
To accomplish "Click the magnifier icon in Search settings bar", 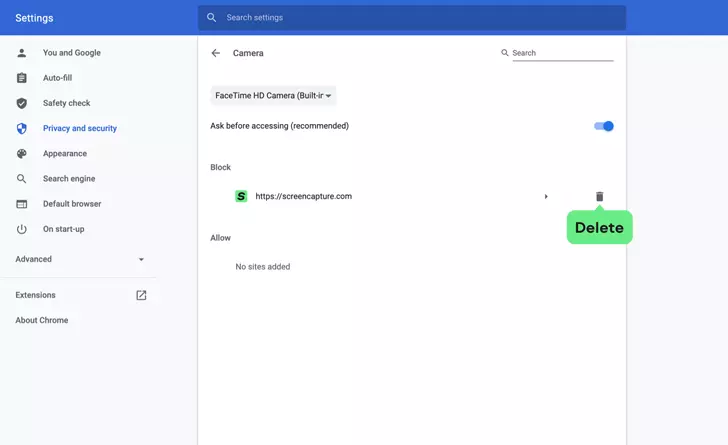I will [x=211, y=18].
